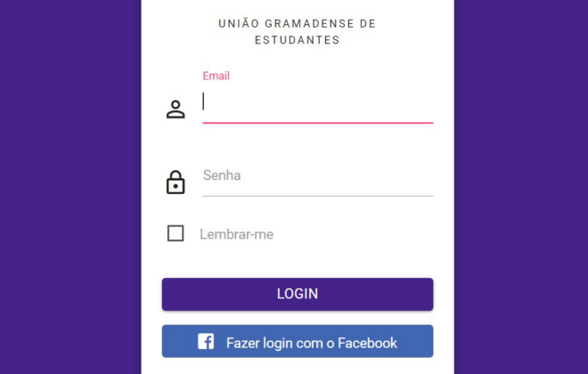This screenshot has width=588, height=374.
Task: Click the word ESTUDANTES in the title
Action: 298,40
